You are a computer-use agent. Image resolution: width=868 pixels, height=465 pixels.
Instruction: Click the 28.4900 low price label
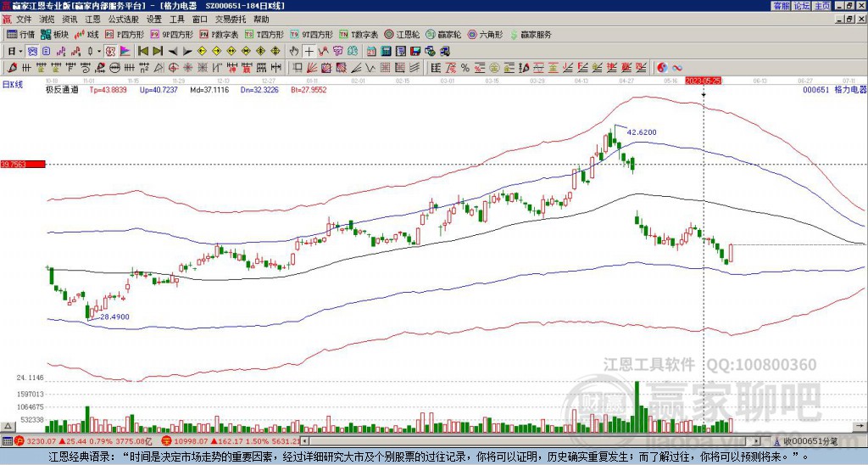click(x=114, y=317)
